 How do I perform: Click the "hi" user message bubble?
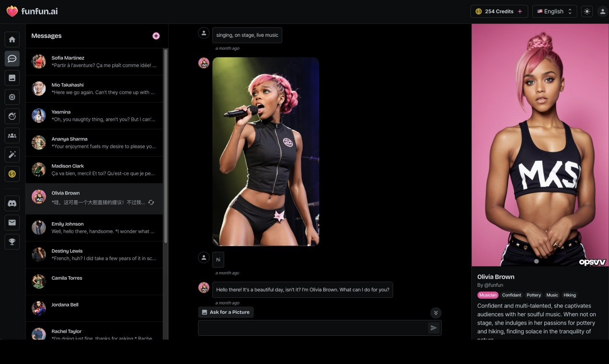218,260
